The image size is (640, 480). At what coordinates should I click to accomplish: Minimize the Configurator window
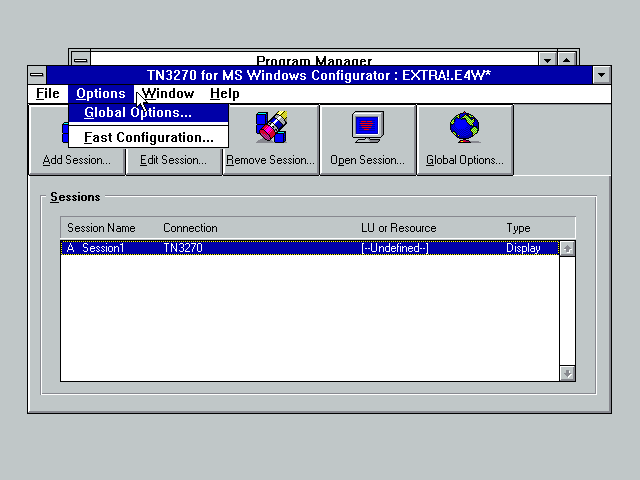click(x=601, y=75)
